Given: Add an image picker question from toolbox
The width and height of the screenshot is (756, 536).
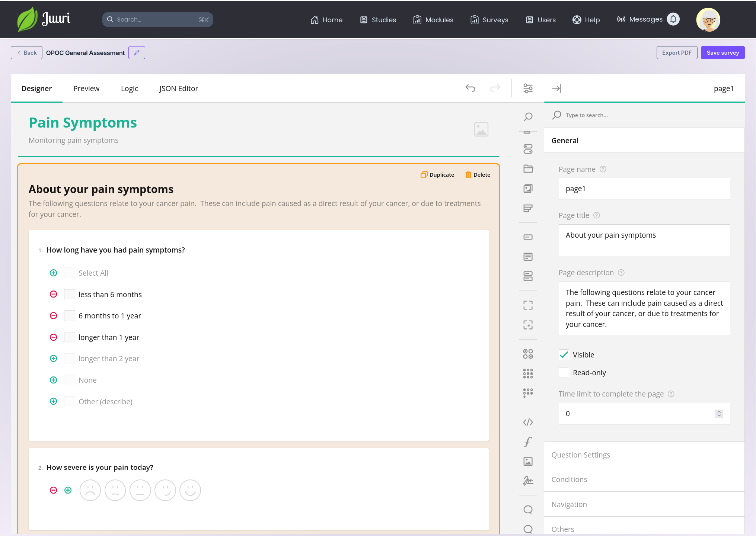Looking at the screenshot, I should click(528, 189).
